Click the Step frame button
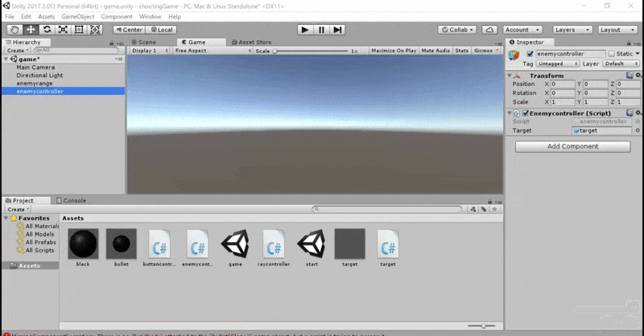 (x=337, y=30)
